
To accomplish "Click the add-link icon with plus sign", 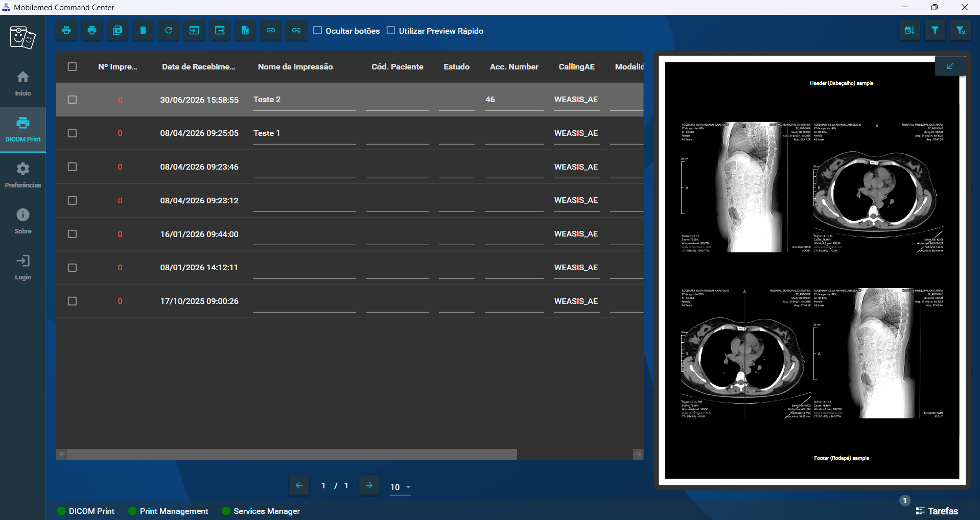I will coord(296,31).
